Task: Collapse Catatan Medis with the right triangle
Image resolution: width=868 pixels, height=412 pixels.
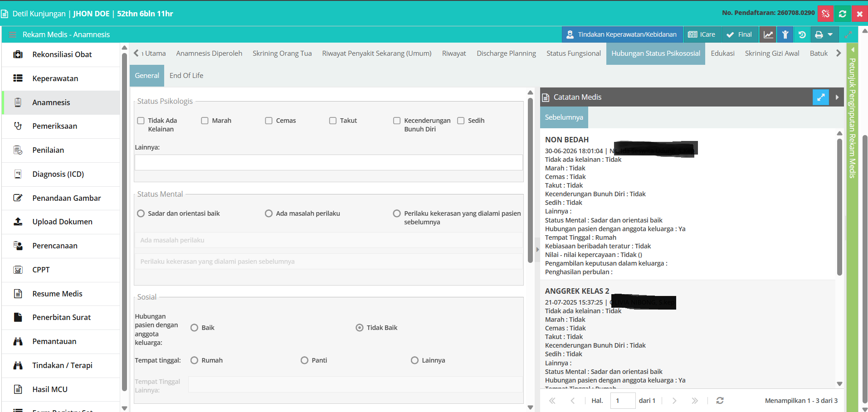Action: pyautogui.click(x=837, y=97)
